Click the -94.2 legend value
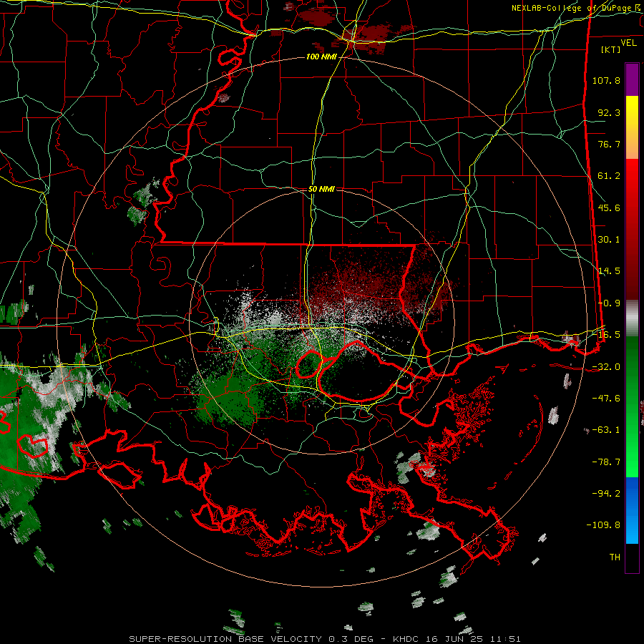Viewport: 644px width, 644px height. click(x=606, y=493)
